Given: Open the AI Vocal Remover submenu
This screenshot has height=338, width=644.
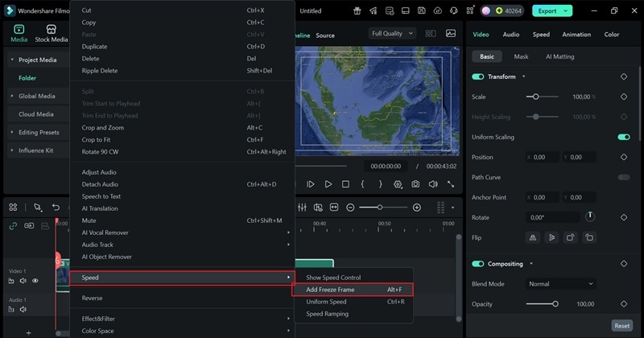Looking at the screenshot, I should point(182,233).
